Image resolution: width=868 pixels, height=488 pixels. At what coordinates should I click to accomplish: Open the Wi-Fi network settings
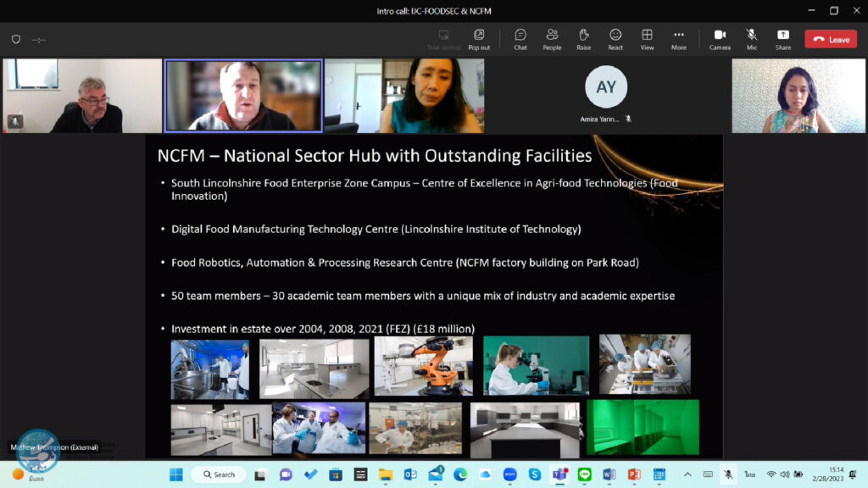click(x=771, y=474)
